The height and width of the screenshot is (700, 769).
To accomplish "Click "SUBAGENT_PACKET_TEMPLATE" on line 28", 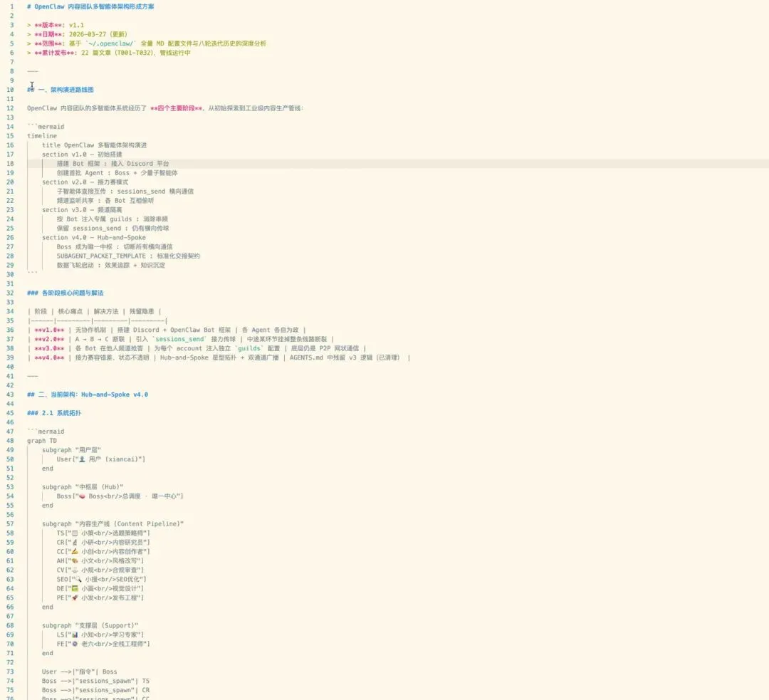I will pos(101,256).
